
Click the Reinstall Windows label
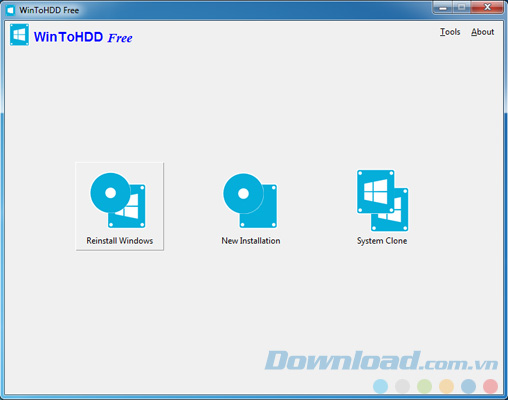click(x=120, y=241)
